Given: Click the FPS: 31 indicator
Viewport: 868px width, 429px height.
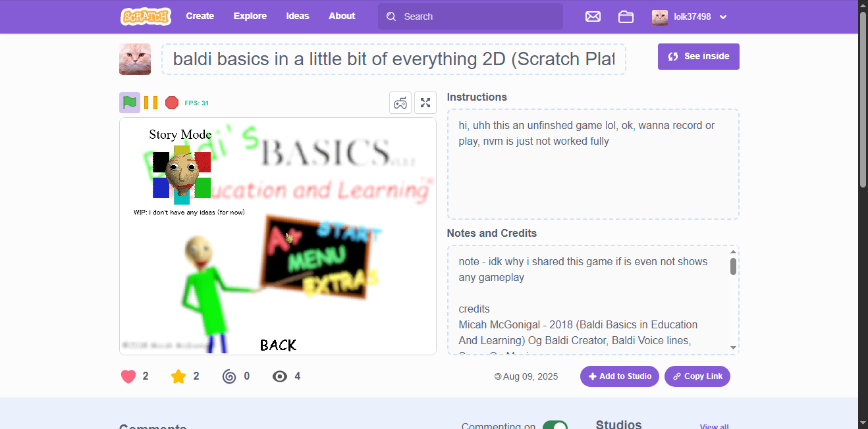Looking at the screenshot, I should coord(197,103).
